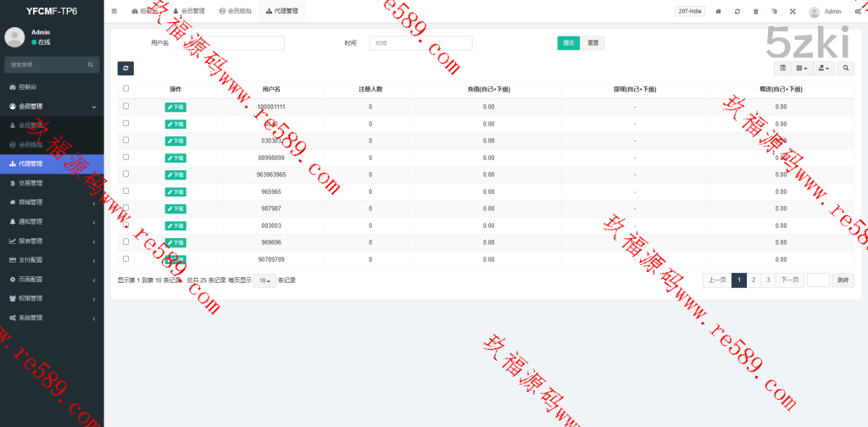
Task: Check the select-all checkbox in table header
Action: pyautogui.click(x=126, y=88)
